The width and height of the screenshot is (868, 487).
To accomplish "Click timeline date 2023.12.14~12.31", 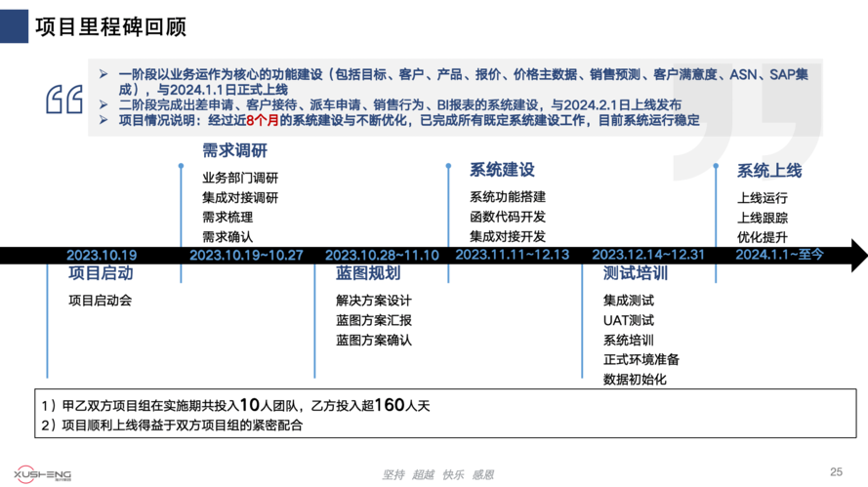I will pos(648,255).
